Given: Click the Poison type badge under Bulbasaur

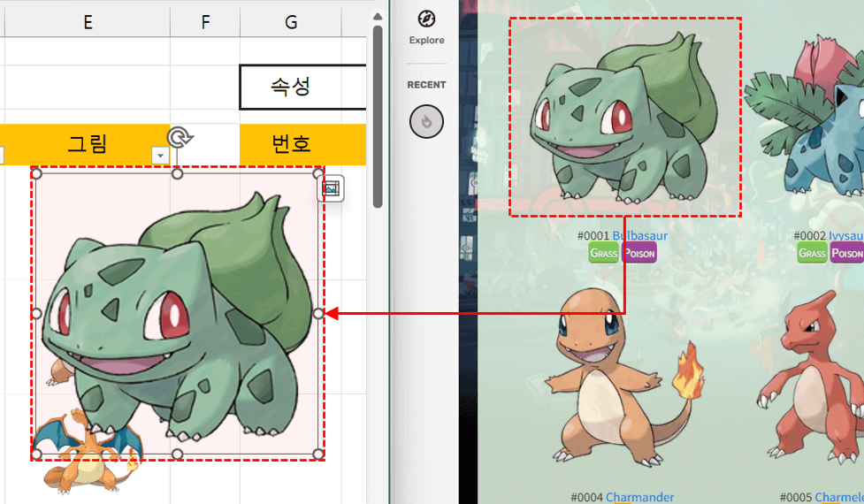Looking at the screenshot, I should [638, 253].
